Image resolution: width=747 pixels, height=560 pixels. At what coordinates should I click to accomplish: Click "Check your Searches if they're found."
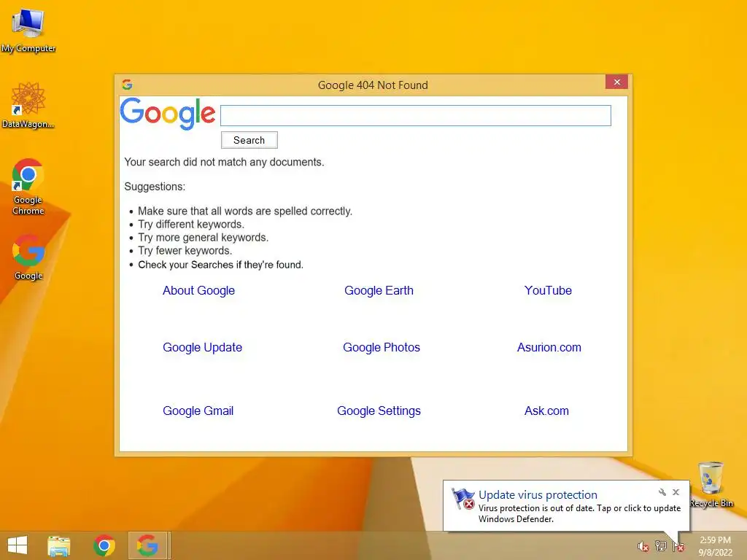(x=220, y=265)
